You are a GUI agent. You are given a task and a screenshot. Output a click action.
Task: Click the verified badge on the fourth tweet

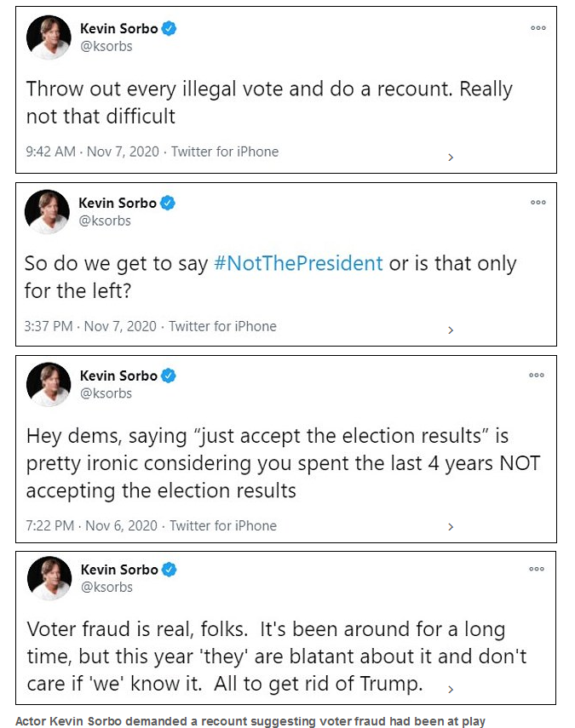click(x=170, y=570)
